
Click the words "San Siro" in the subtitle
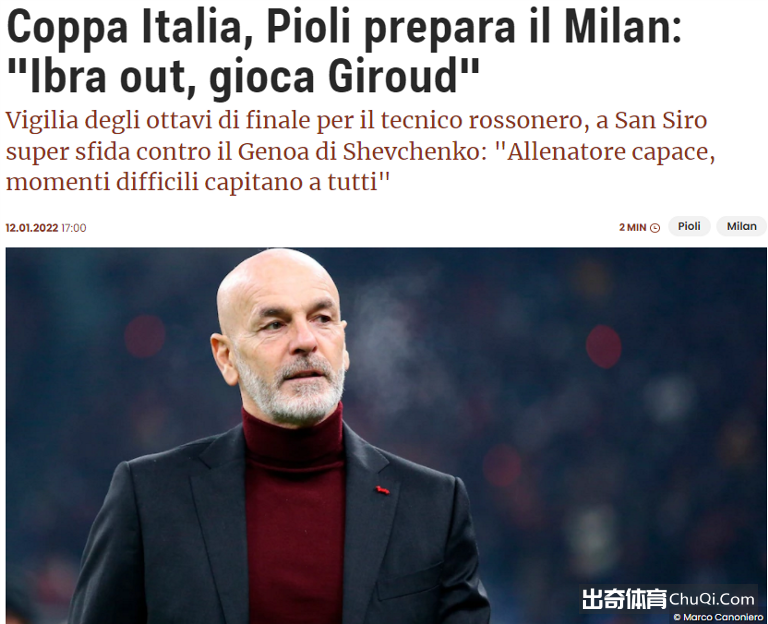(661, 120)
